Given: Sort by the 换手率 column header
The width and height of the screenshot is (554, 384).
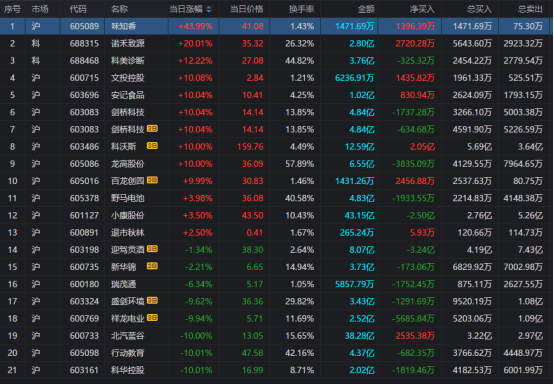Looking at the screenshot, I should pos(301,9).
